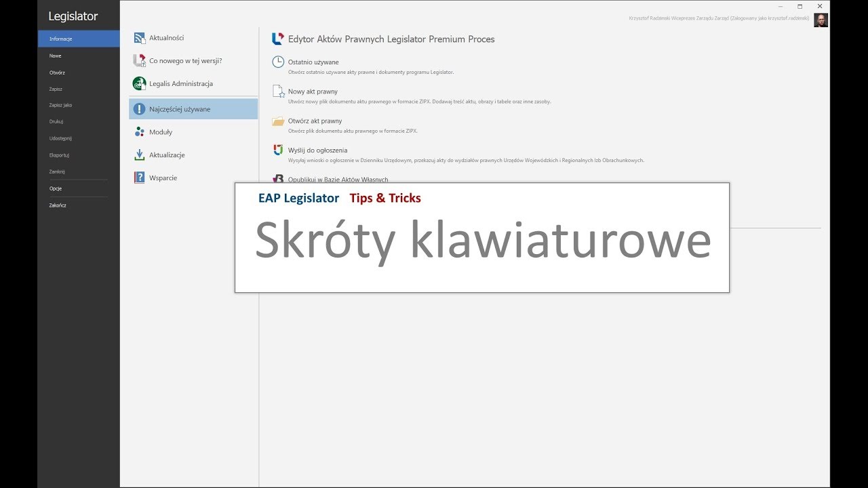Click Opublikuj w Bazie Aktów Własnych

(x=338, y=180)
